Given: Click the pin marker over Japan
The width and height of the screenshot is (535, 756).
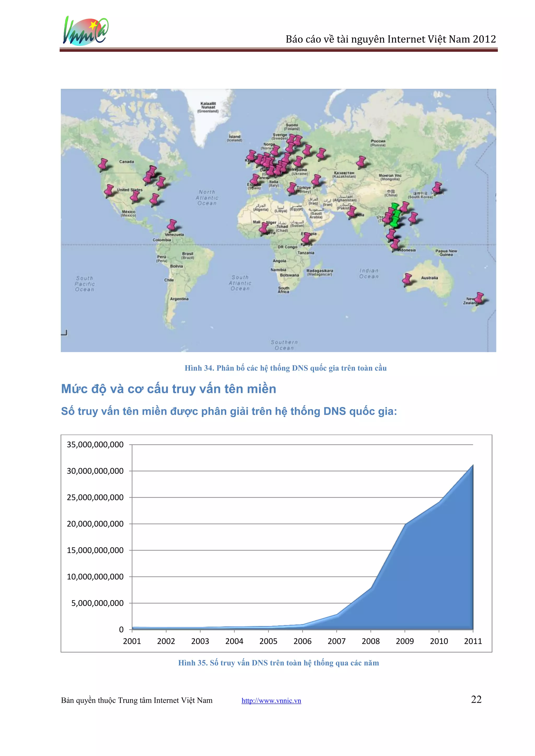Looking at the screenshot, I should tap(437, 188).
